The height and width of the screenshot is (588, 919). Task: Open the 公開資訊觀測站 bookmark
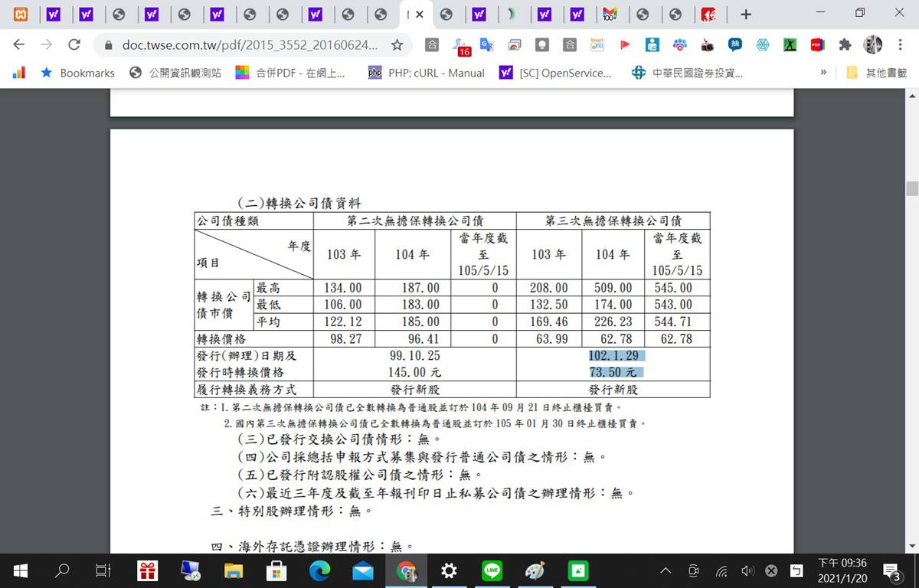[x=175, y=73]
